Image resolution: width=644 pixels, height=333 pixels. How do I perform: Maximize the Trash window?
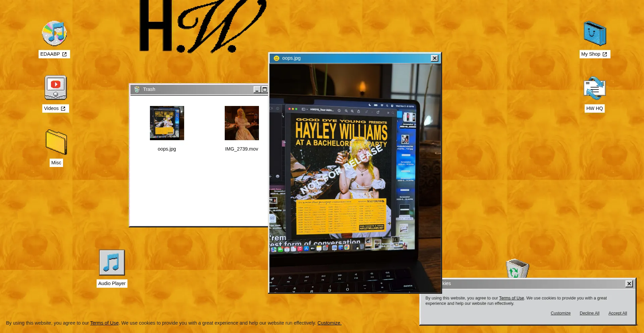tap(264, 90)
